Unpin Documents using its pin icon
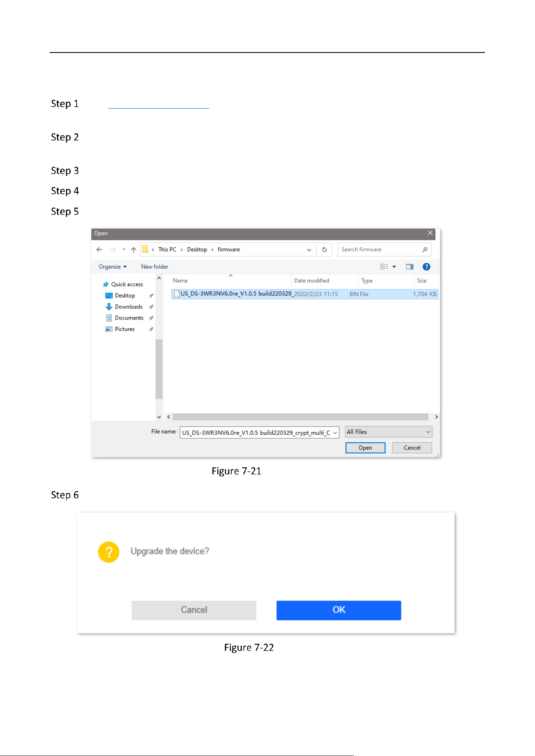Viewport: 535px width, 756px height. coord(151,318)
